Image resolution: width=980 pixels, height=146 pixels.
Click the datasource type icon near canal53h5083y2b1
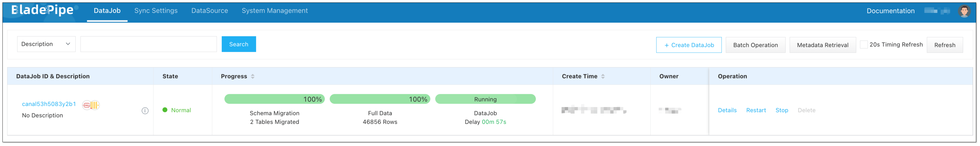[91, 105]
